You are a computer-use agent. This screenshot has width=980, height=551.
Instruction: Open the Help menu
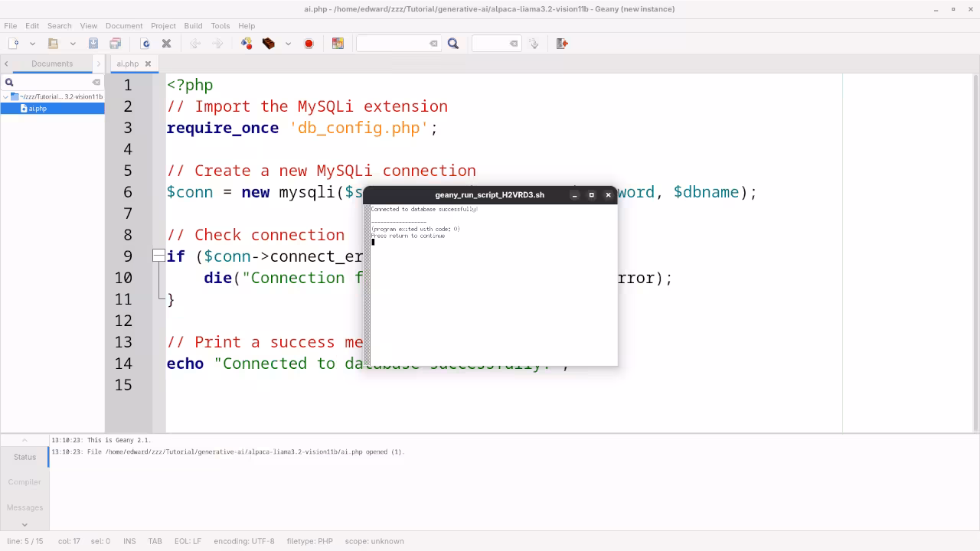click(x=247, y=25)
